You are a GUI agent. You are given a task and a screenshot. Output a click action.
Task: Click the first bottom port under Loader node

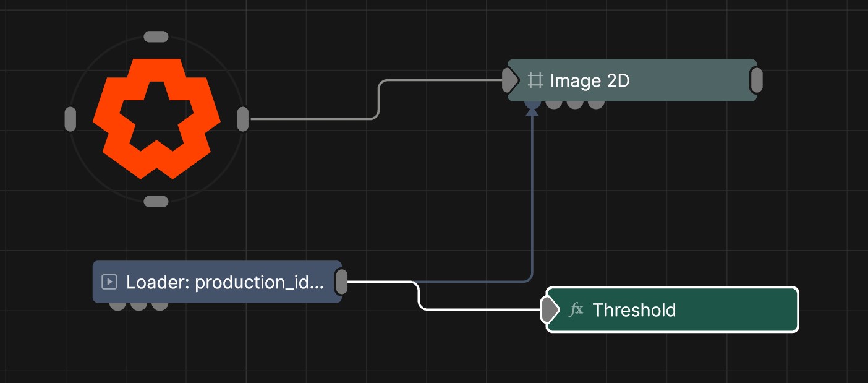tap(117, 304)
